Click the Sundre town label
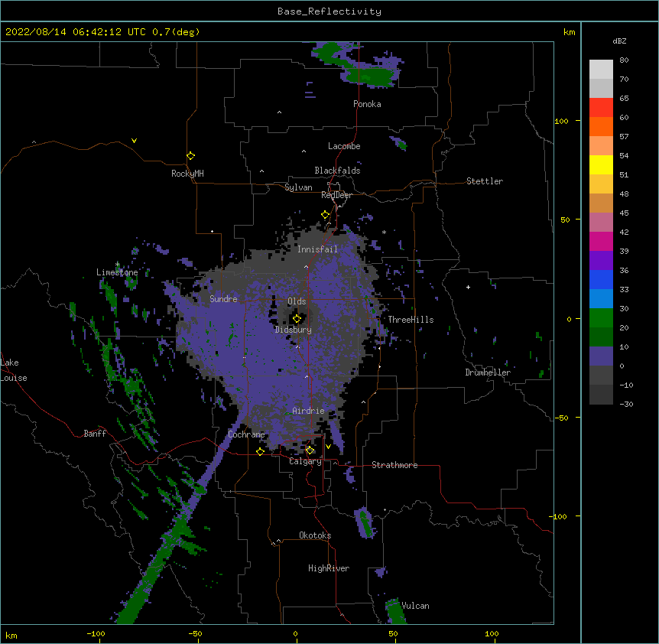 pyautogui.click(x=223, y=299)
